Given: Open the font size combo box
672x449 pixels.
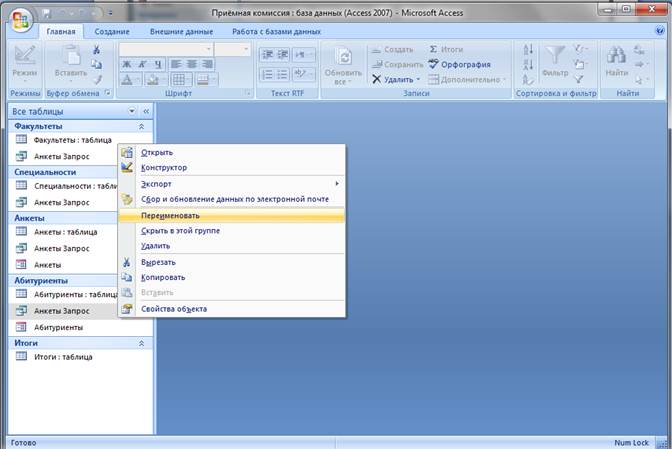Looking at the screenshot, I should (x=232, y=49).
